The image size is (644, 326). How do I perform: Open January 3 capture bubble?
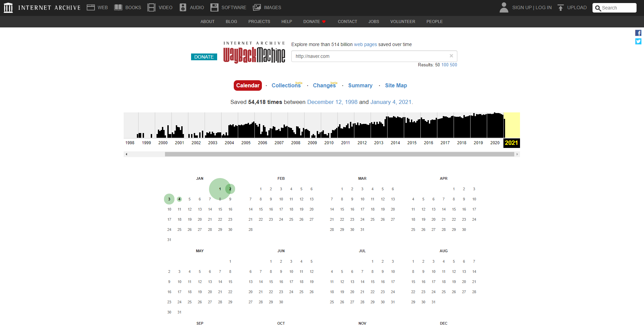[169, 199]
